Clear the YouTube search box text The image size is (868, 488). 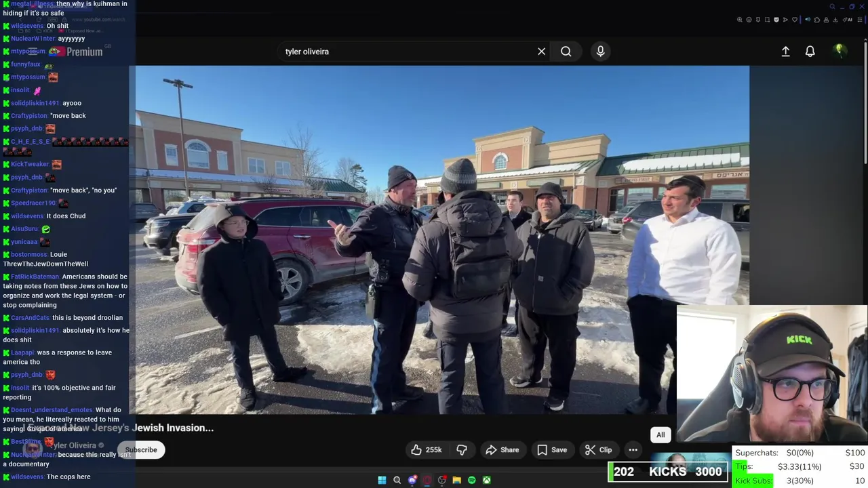click(541, 52)
